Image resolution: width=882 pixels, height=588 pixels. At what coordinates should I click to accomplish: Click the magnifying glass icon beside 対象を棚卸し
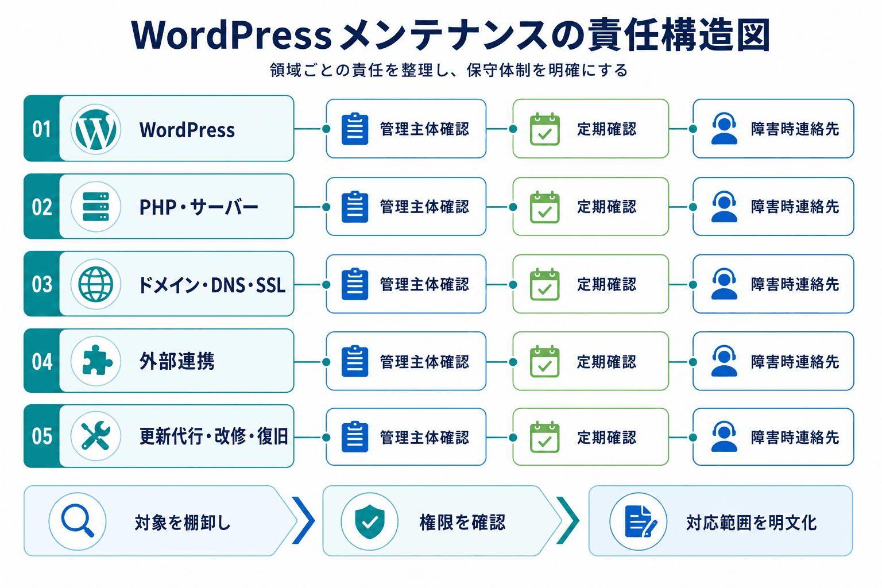tap(78, 521)
